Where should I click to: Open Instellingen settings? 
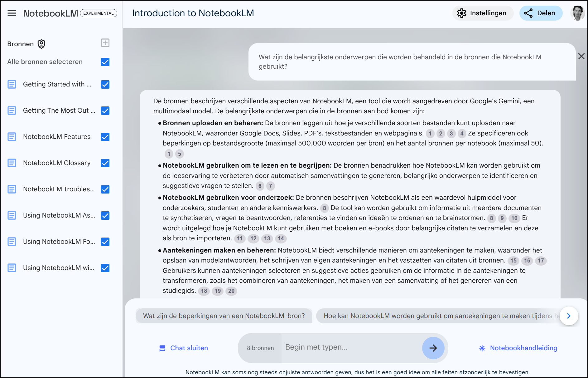(483, 13)
